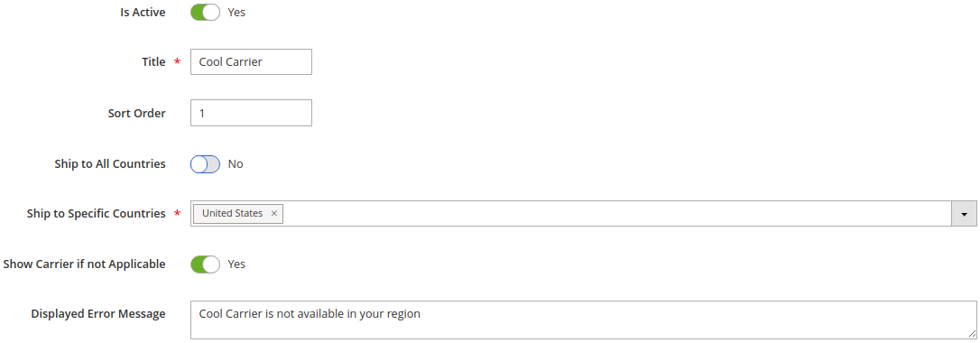Image resolution: width=980 pixels, height=343 pixels.
Task: Open the countries dropdown arrow
Action: click(964, 214)
